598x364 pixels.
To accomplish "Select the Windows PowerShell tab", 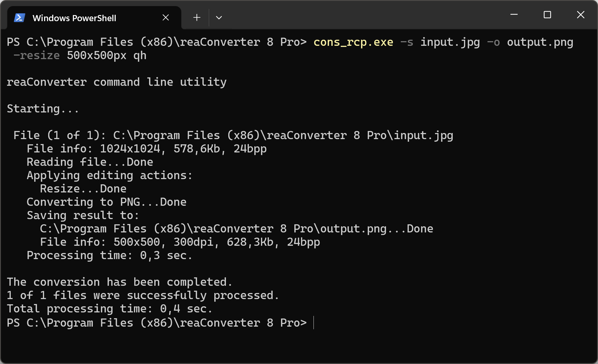I will click(x=74, y=18).
